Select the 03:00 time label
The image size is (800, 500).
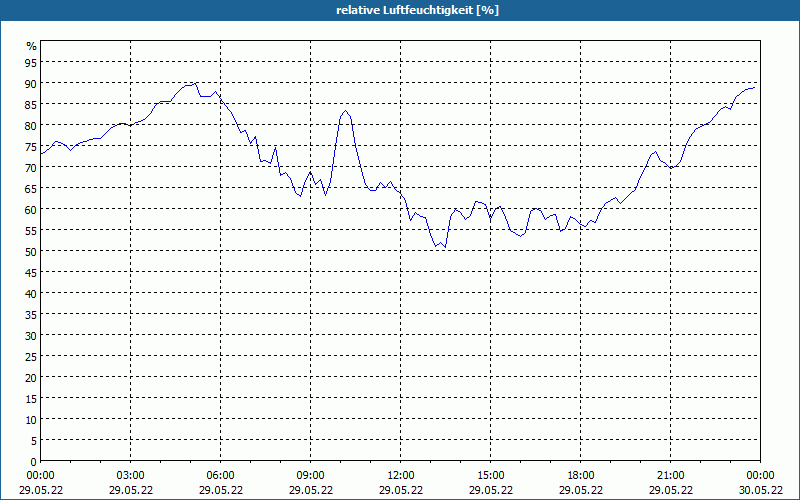point(131,476)
